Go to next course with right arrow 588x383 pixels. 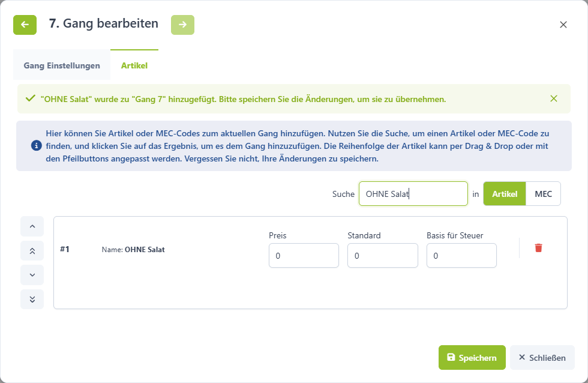182,25
